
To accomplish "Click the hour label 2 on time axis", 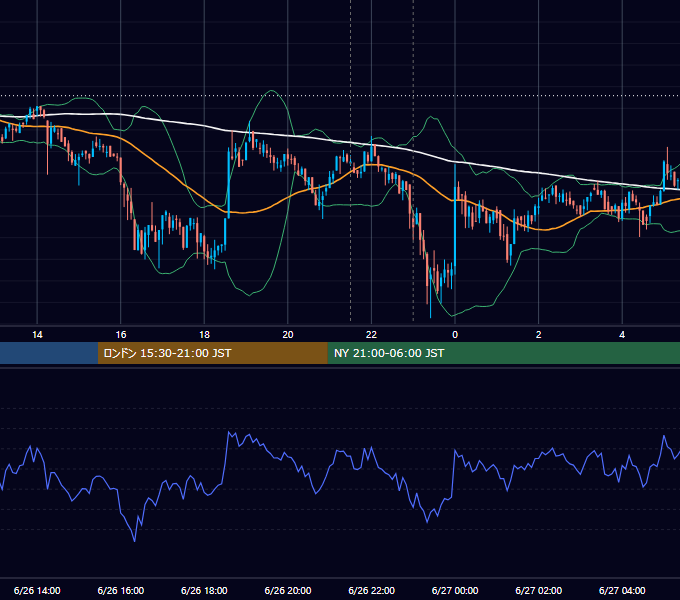I will (538, 335).
